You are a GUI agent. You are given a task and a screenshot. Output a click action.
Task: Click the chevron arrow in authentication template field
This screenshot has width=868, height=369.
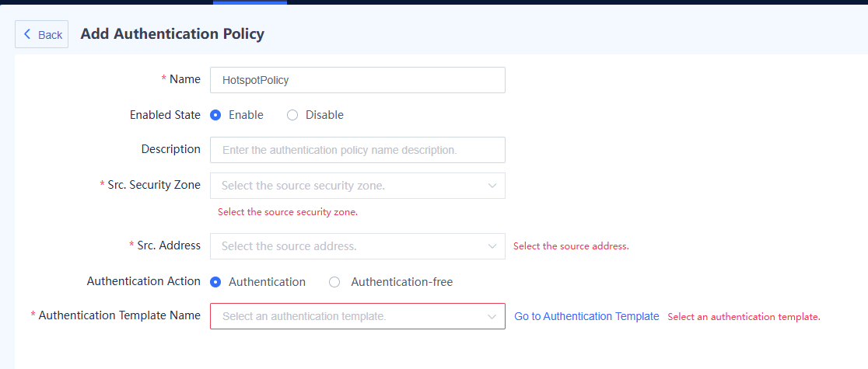pyautogui.click(x=492, y=316)
